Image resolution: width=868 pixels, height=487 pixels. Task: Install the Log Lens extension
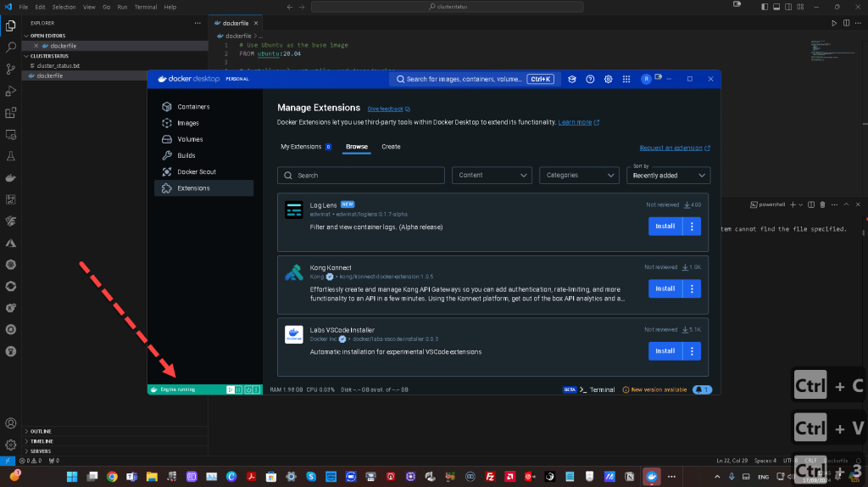coord(665,226)
